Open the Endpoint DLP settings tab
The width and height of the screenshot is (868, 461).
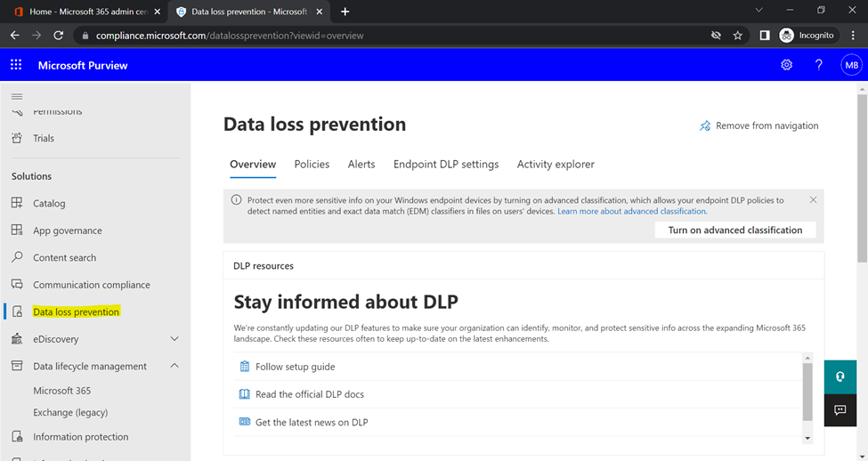(x=446, y=165)
